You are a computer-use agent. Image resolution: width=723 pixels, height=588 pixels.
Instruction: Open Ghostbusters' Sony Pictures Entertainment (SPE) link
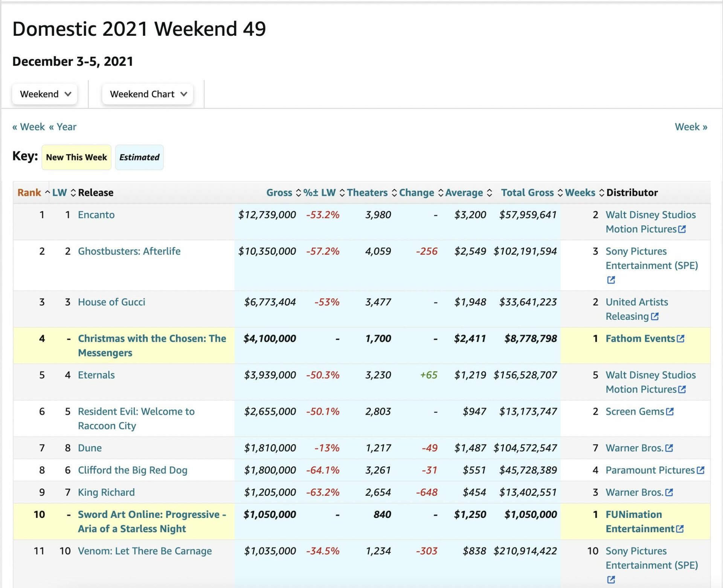651,258
